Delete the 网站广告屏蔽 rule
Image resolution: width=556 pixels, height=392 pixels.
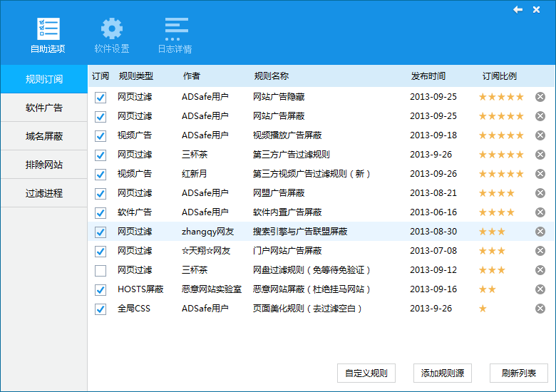tap(540, 116)
